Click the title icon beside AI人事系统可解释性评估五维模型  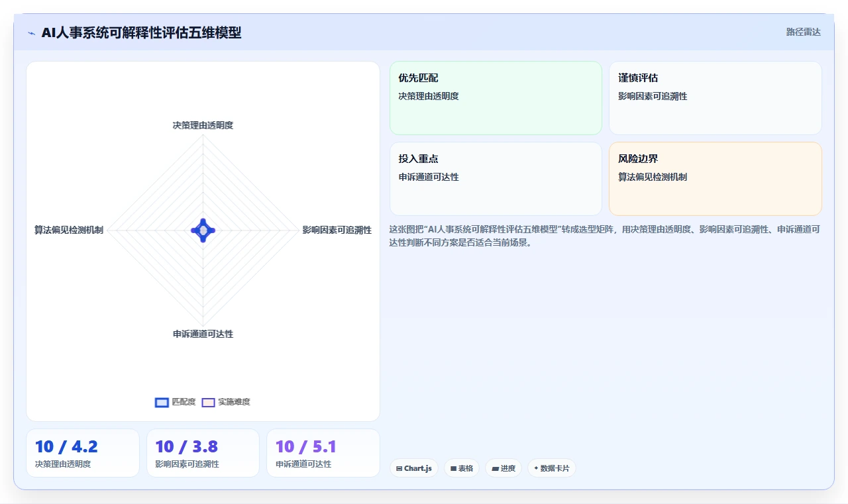(31, 33)
